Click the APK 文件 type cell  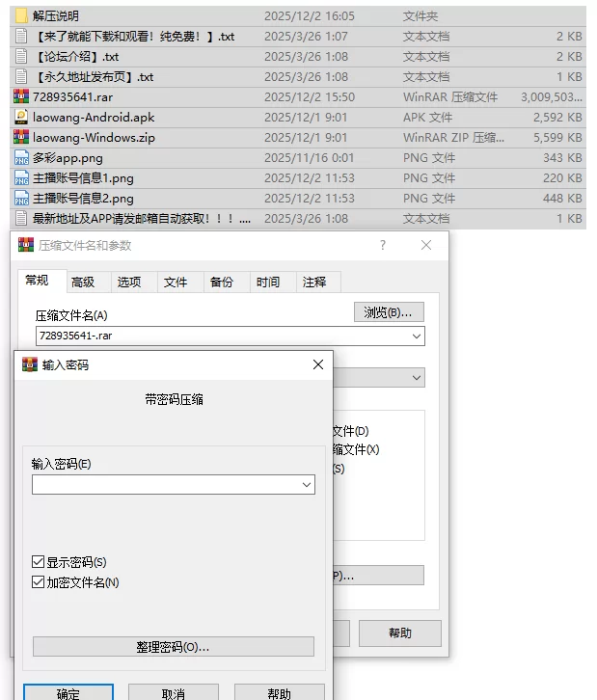428,118
